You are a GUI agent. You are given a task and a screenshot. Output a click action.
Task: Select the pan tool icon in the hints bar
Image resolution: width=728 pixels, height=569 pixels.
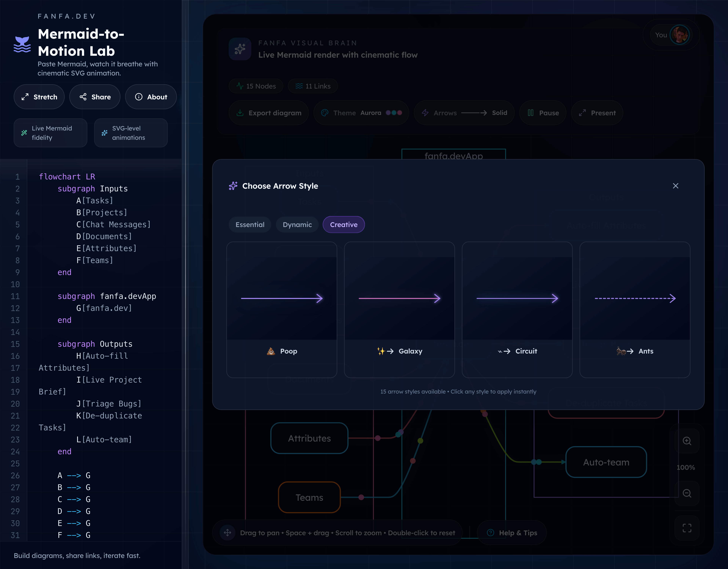[227, 533]
